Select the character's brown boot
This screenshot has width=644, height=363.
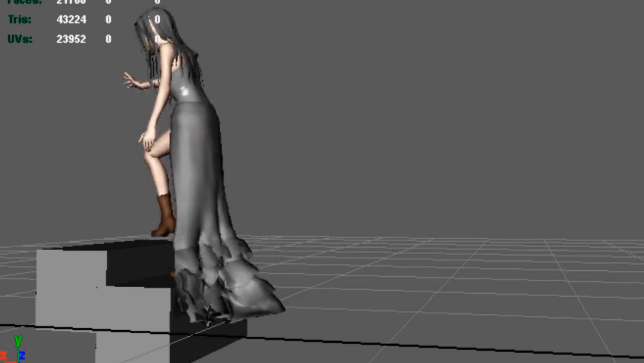164,215
